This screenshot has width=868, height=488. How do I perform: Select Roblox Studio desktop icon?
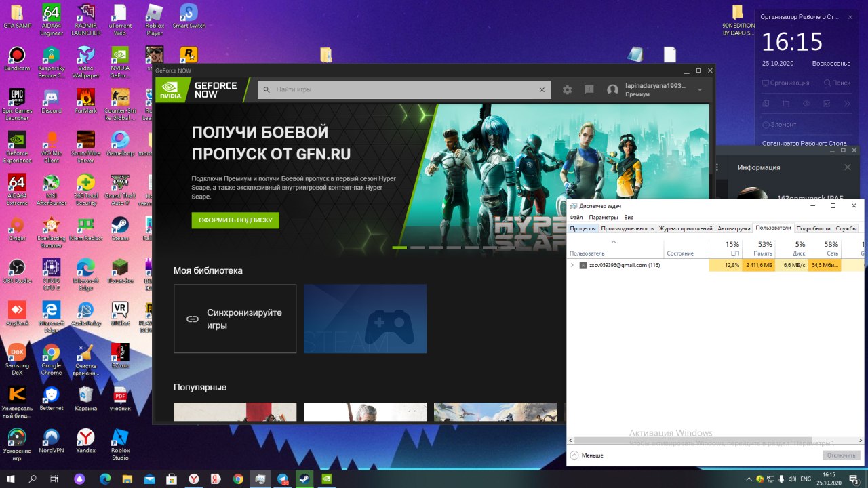pos(120,445)
